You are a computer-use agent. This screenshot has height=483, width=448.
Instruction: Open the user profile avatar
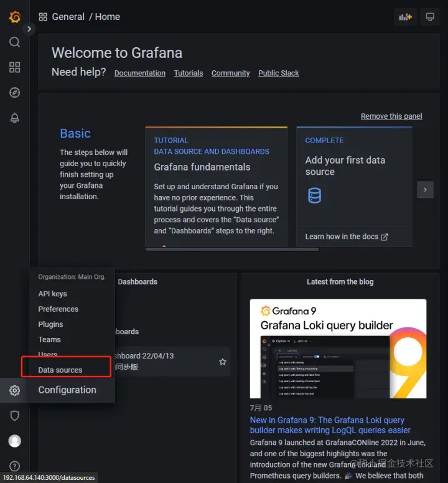pos(14,441)
